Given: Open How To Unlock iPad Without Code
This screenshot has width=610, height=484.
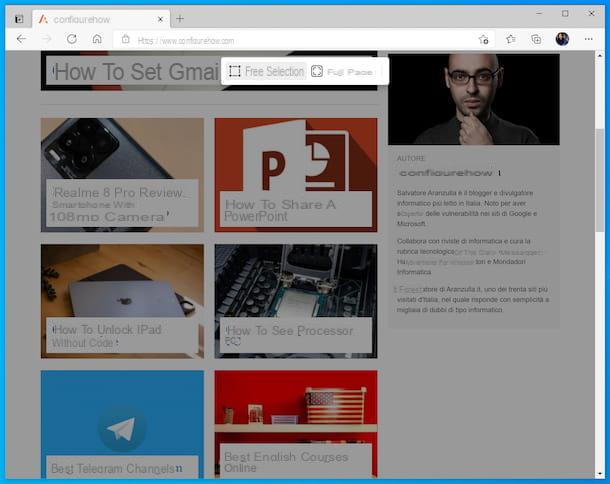Looking at the screenshot, I should (122, 335).
